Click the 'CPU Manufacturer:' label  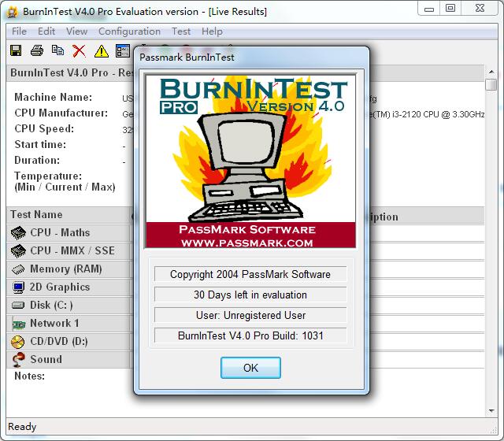(x=61, y=113)
